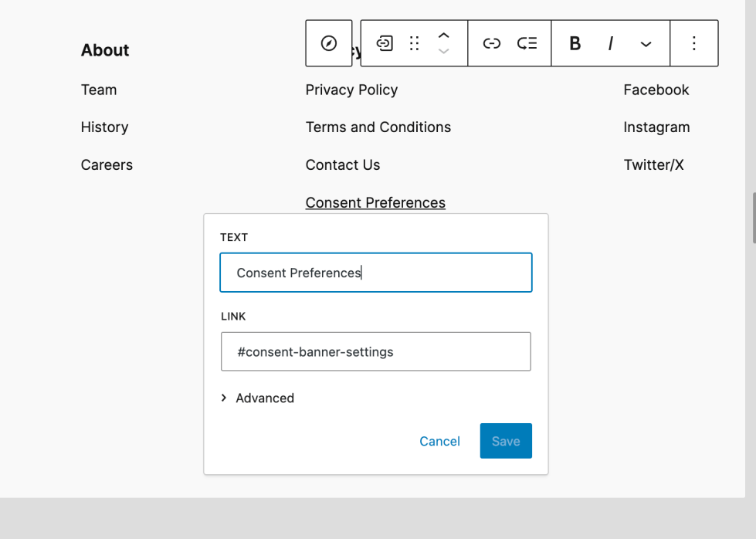Viewport: 756px width, 539px height.
Task: Click the move down arrow
Action: coord(444,52)
